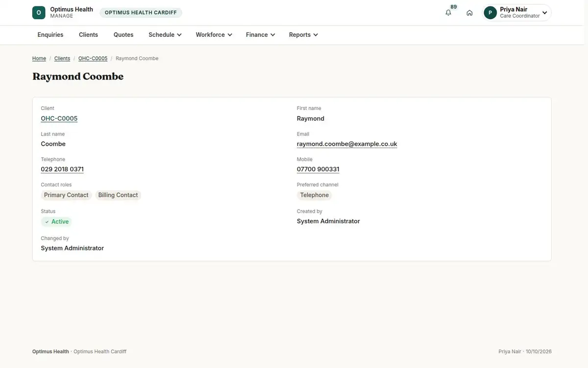Open the OHC-C0005 breadcrumb link
This screenshot has height=368, width=588.
(x=93, y=58)
